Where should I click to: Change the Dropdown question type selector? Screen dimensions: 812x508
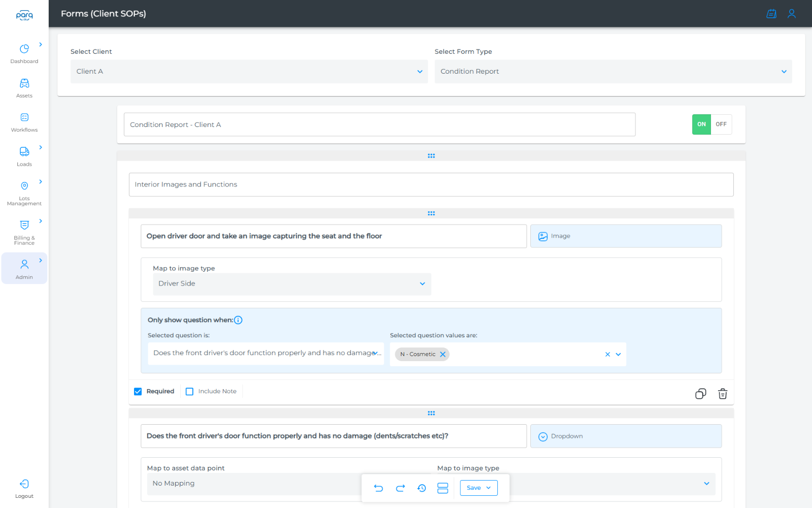pos(626,436)
